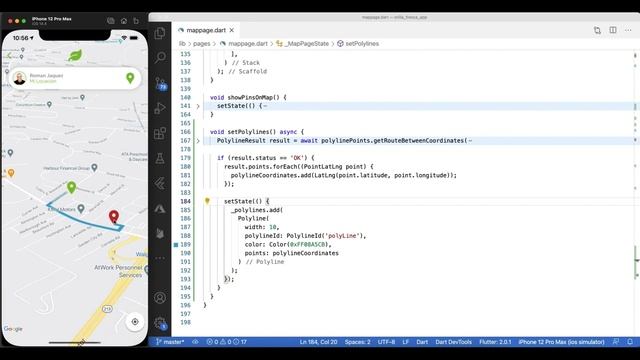Screen dimensions: 640x360
Task: Tap the red destination marker on map
Action: point(114,216)
